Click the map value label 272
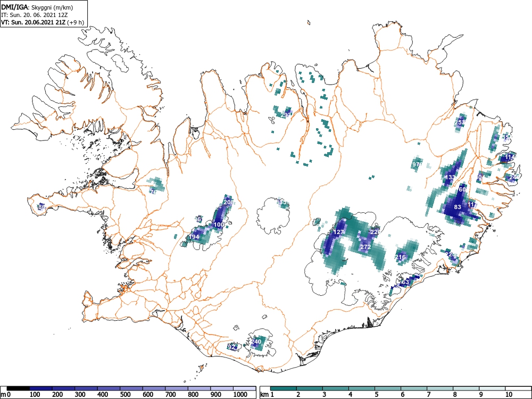 tap(365, 247)
